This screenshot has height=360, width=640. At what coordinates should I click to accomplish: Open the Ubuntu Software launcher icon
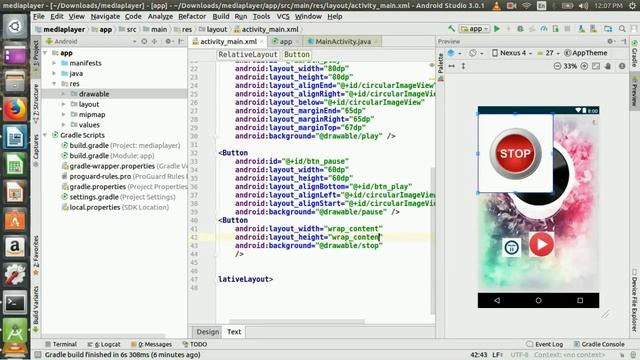pyautogui.click(x=15, y=219)
